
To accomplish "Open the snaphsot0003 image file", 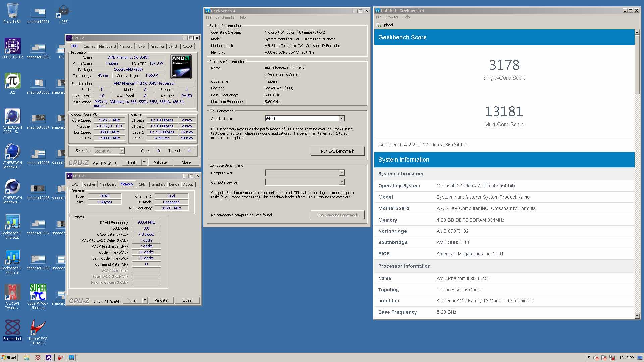I will [38, 85].
